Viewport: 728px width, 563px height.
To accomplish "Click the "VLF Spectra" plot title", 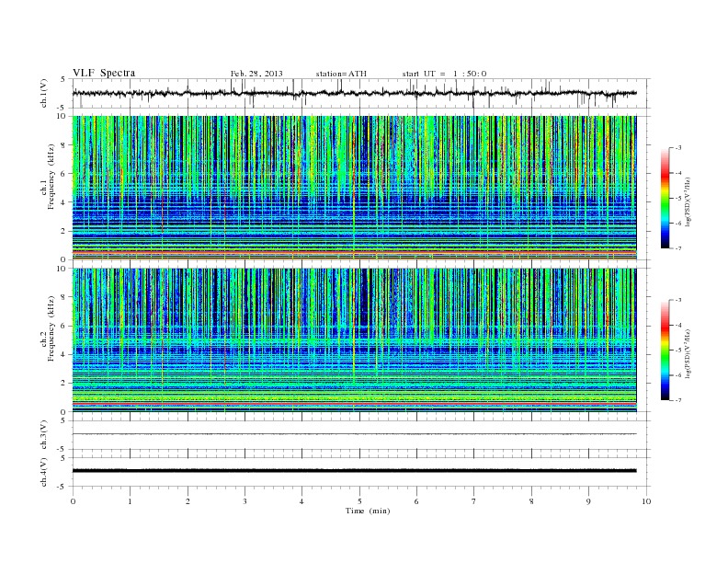I will pyautogui.click(x=104, y=73).
